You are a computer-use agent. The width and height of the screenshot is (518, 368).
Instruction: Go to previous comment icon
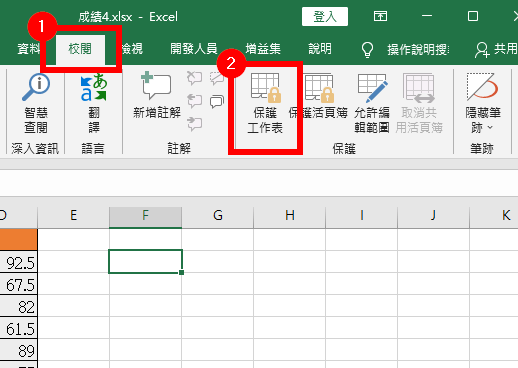(194, 101)
